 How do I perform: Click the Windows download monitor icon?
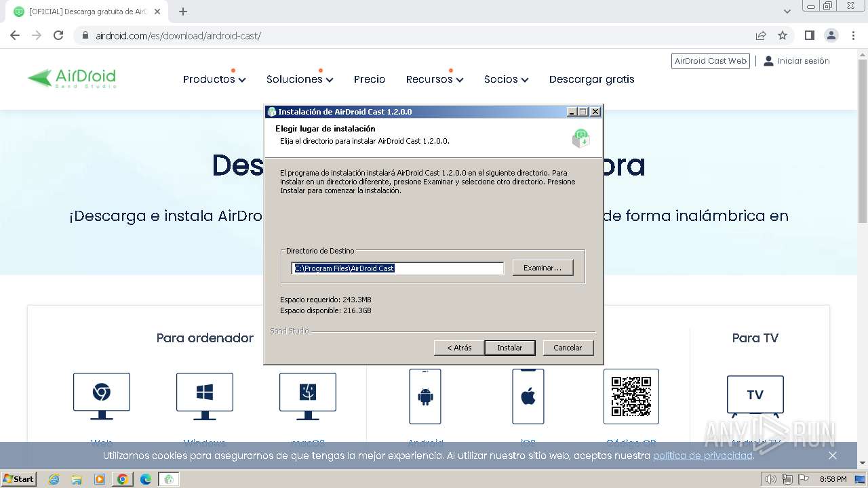(x=205, y=396)
